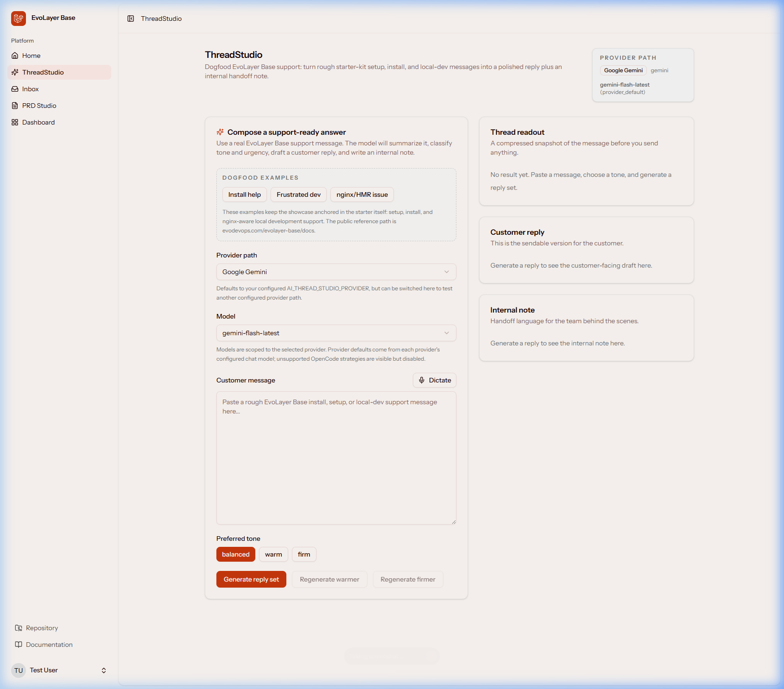Open the gemini-flash-latest model dropdown
784x689 pixels.
pyautogui.click(x=336, y=333)
